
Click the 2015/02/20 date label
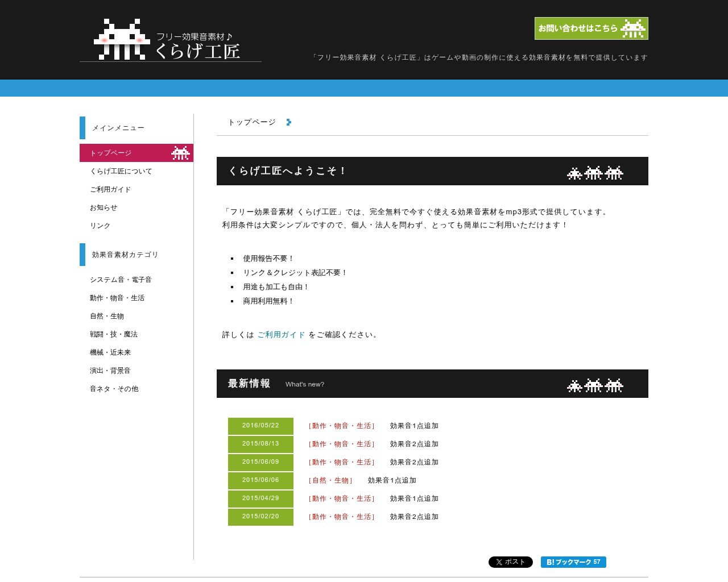pyautogui.click(x=260, y=517)
